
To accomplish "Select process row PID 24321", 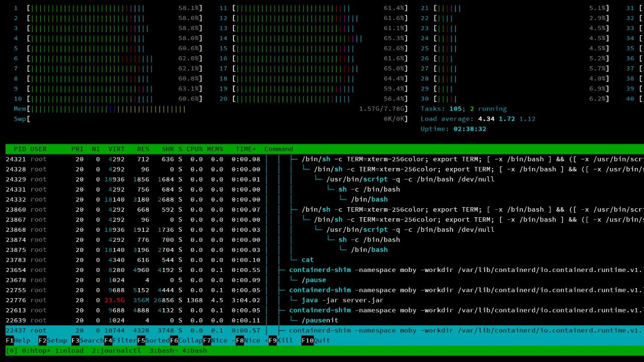I will click(x=325, y=159).
